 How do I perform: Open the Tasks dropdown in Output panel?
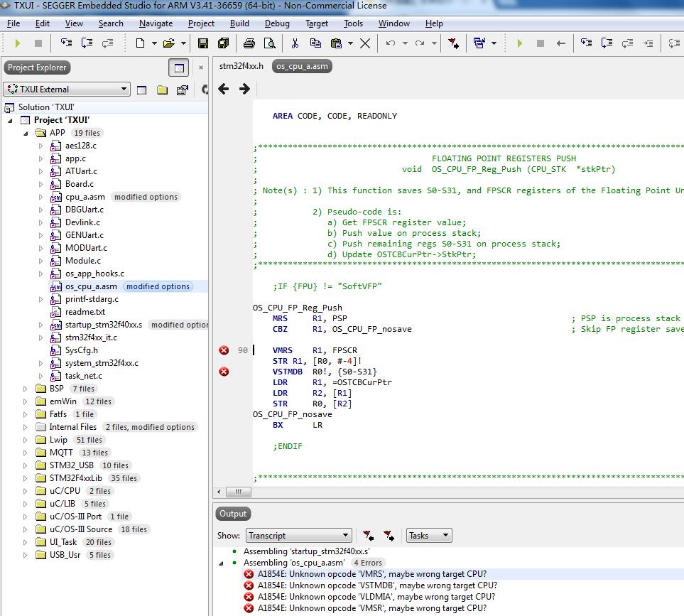pyautogui.click(x=429, y=535)
